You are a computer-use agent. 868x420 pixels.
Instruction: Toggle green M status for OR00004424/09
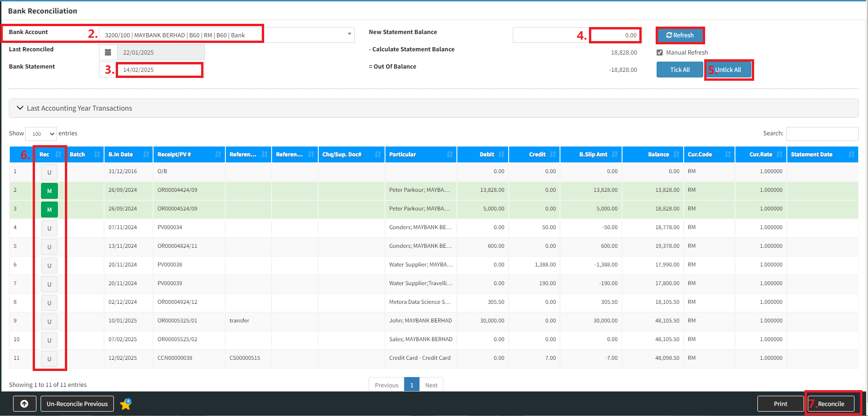tap(49, 191)
